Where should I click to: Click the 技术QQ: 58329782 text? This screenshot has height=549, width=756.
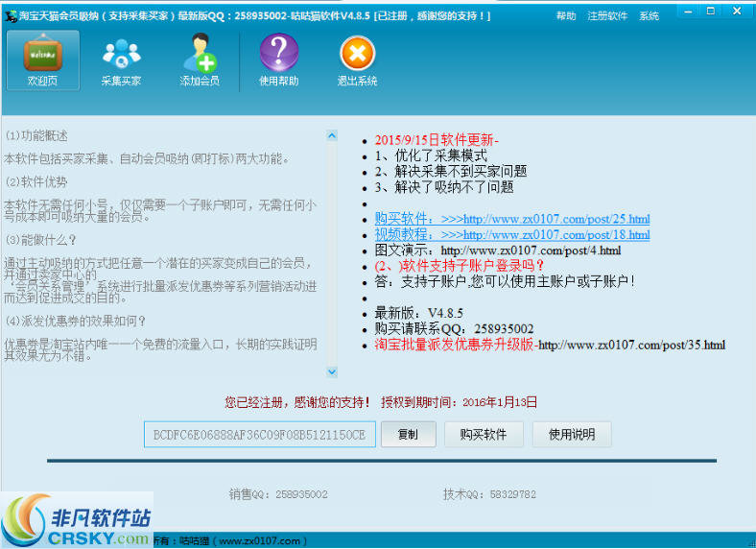[489, 494]
